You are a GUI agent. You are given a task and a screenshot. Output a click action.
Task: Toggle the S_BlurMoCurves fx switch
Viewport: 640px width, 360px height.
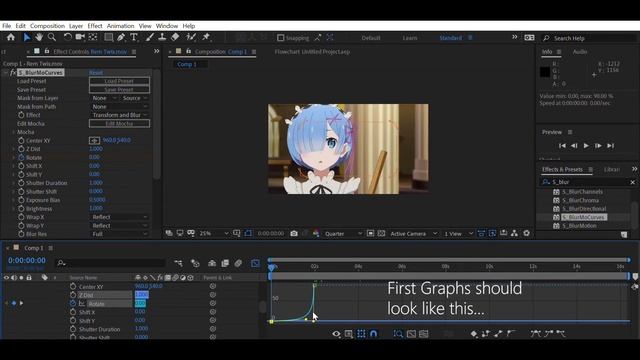pos(13,72)
